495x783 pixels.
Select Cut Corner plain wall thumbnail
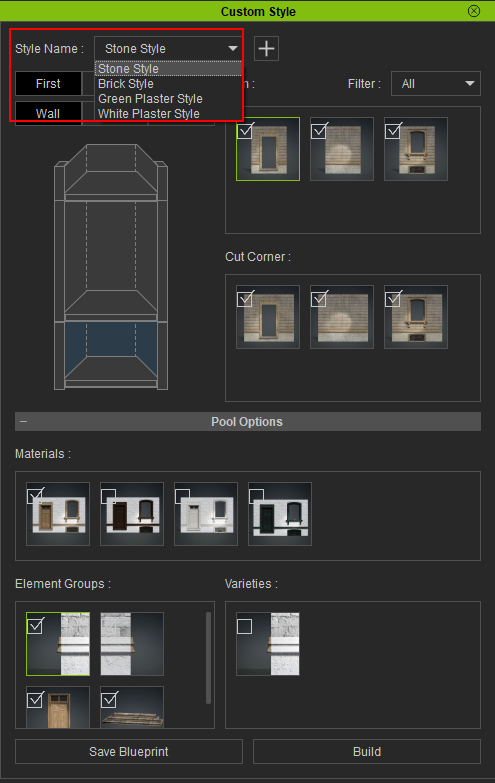pos(342,317)
